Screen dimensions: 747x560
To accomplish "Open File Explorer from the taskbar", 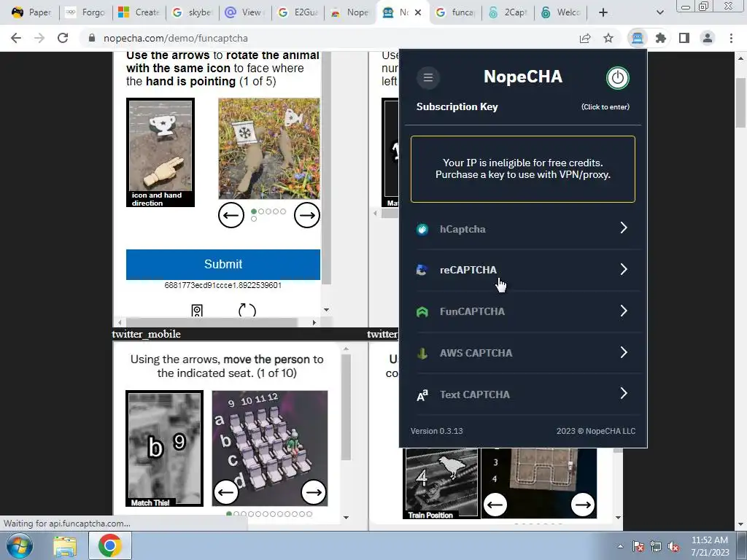I will (x=65, y=547).
